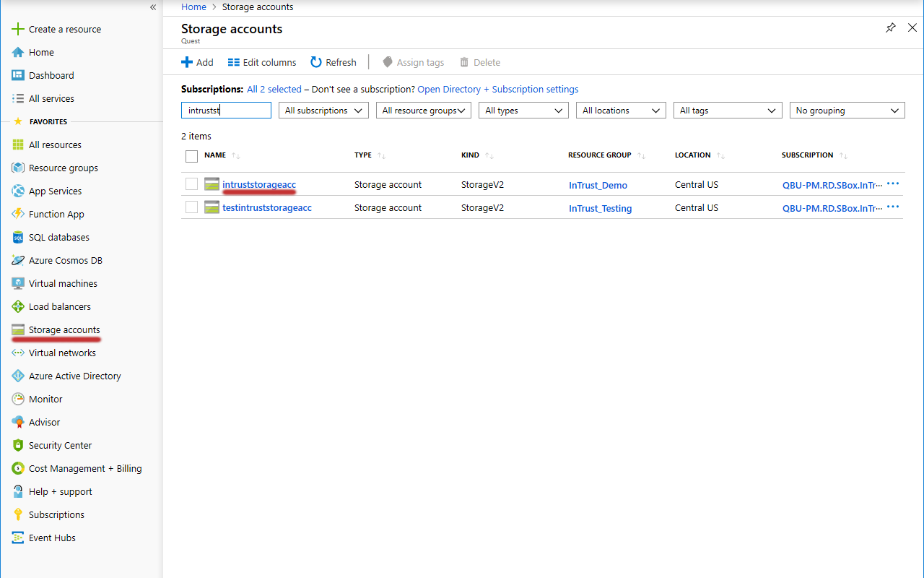Screen dimensions: 924x578
Task: Click the Function App lightning icon
Action: click(x=18, y=215)
